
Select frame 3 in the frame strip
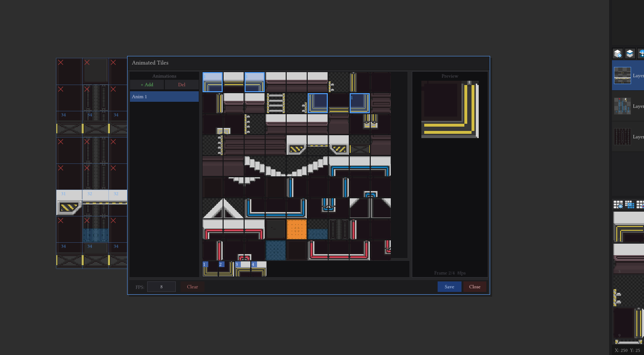click(x=243, y=269)
